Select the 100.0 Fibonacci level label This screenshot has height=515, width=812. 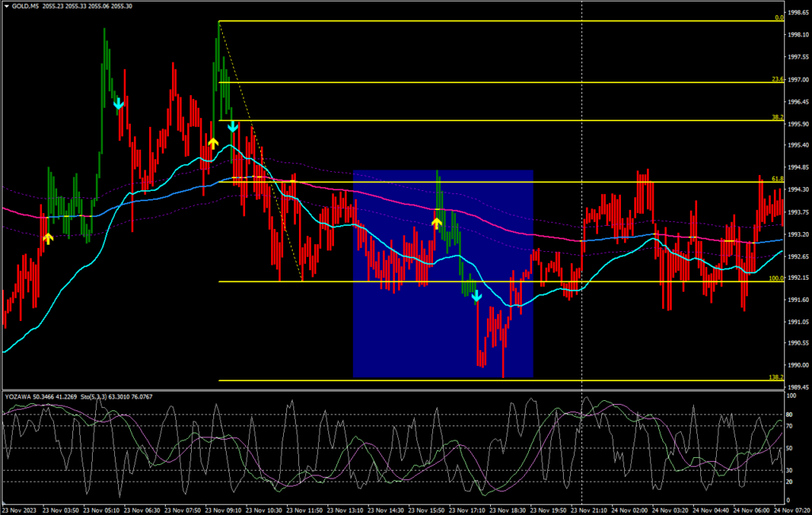click(x=776, y=278)
